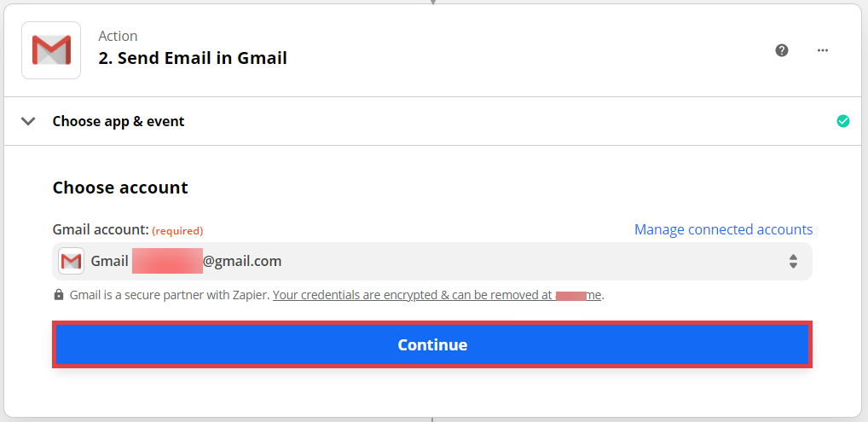Click the small Gmail icon in account field
Screen dimensions: 868x422
pyautogui.click(x=71, y=261)
